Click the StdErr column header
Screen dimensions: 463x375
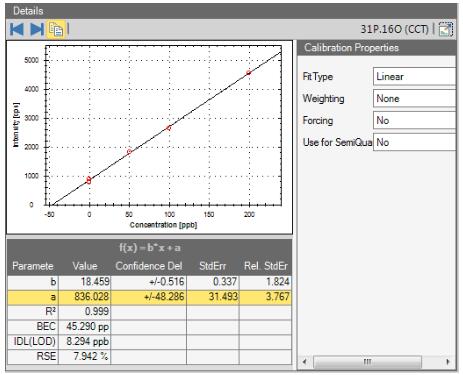tap(213, 266)
